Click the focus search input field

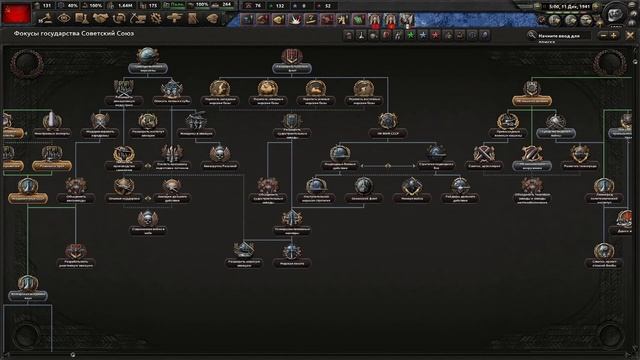564,36
